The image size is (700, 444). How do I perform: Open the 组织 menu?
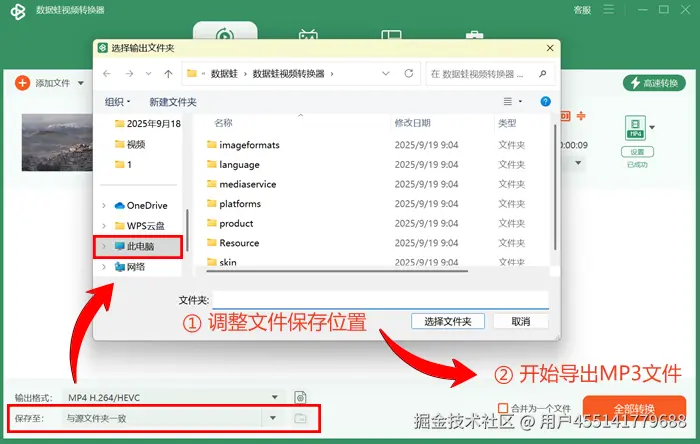117,102
